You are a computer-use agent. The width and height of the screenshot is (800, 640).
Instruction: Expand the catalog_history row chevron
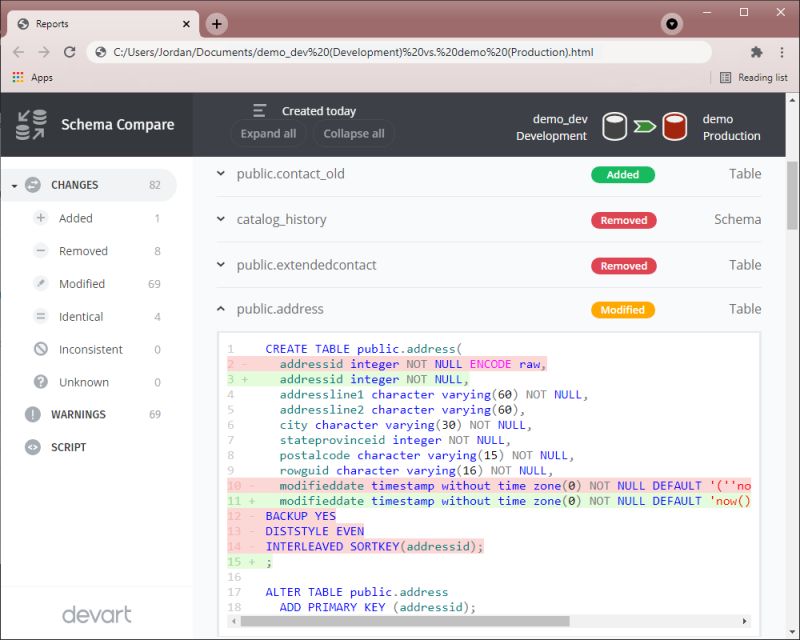pos(221,219)
